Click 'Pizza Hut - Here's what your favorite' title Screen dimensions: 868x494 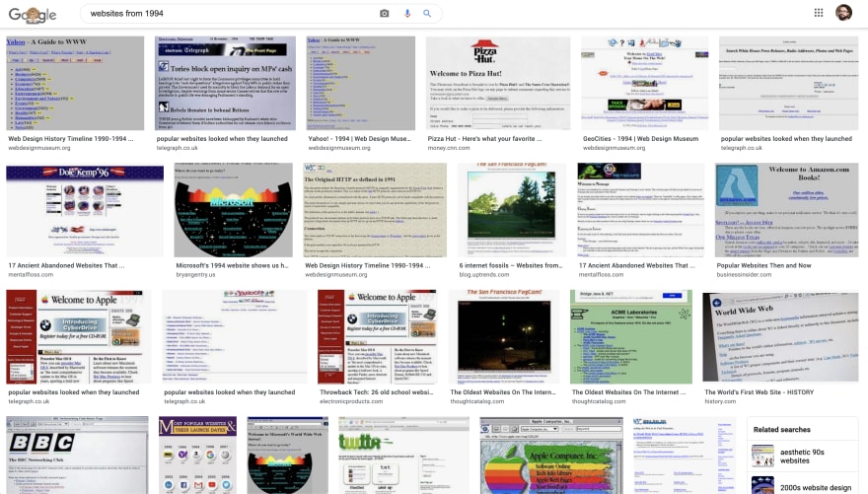[484, 139]
